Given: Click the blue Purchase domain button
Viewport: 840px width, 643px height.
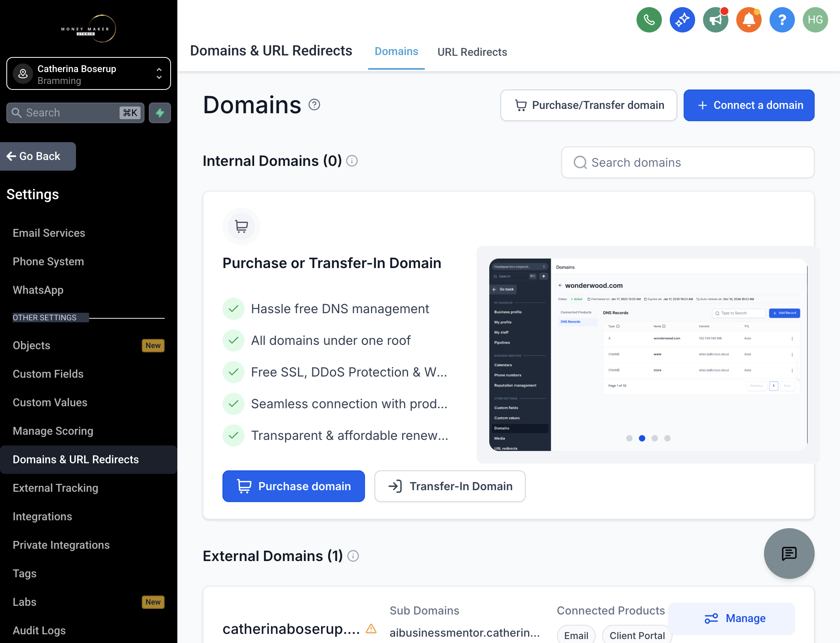Looking at the screenshot, I should pos(293,486).
